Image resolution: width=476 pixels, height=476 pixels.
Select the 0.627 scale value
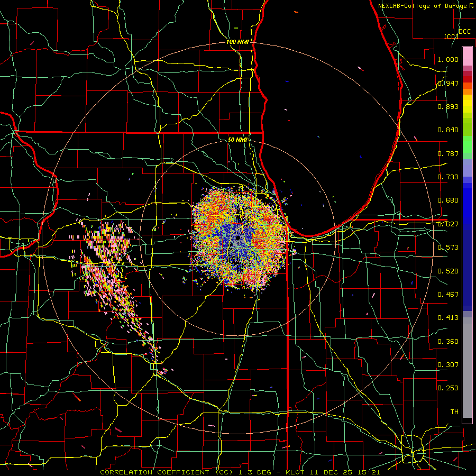(448, 224)
